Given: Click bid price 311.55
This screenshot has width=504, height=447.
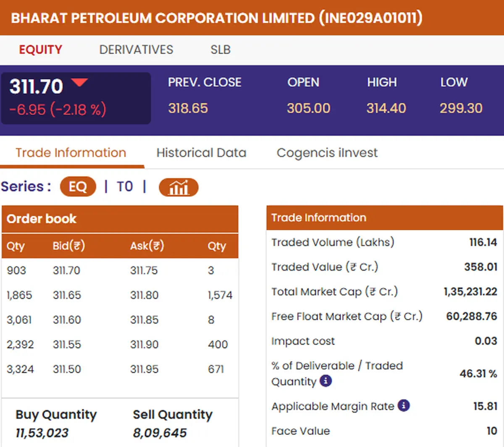Looking at the screenshot, I should (67, 345).
